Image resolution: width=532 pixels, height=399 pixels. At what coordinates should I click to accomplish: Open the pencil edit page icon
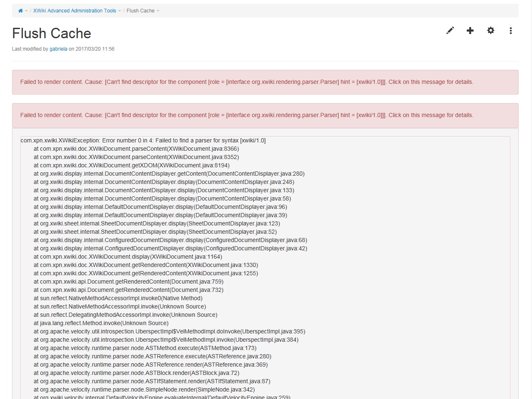pyautogui.click(x=450, y=30)
